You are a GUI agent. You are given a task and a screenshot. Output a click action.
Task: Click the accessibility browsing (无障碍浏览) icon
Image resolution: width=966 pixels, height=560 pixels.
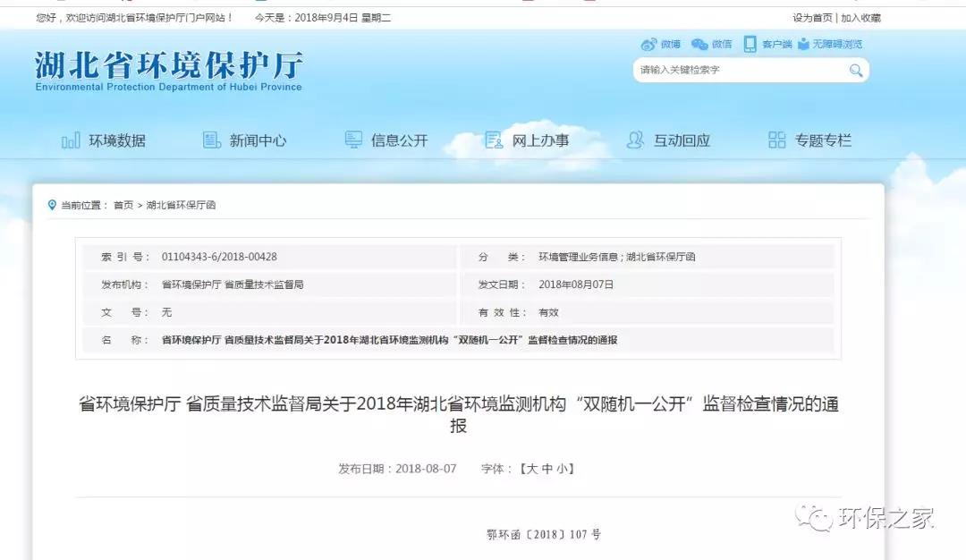point(803,44)
